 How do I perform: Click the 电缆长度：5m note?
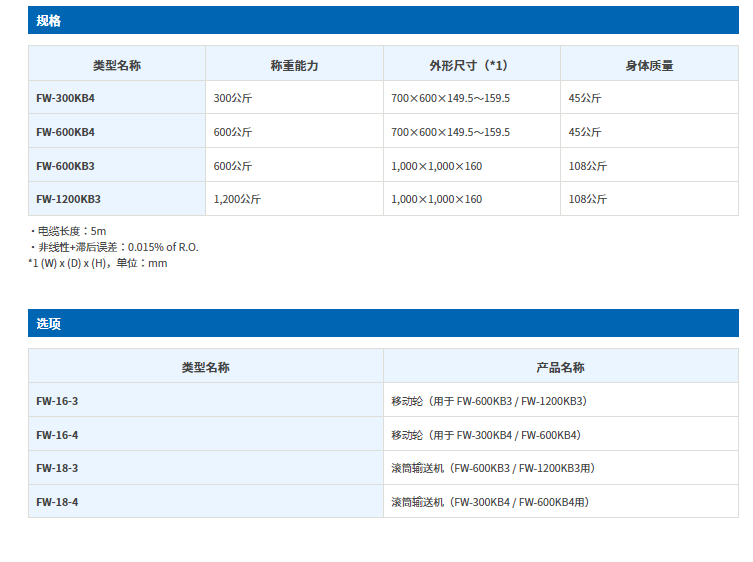point(68,231)
